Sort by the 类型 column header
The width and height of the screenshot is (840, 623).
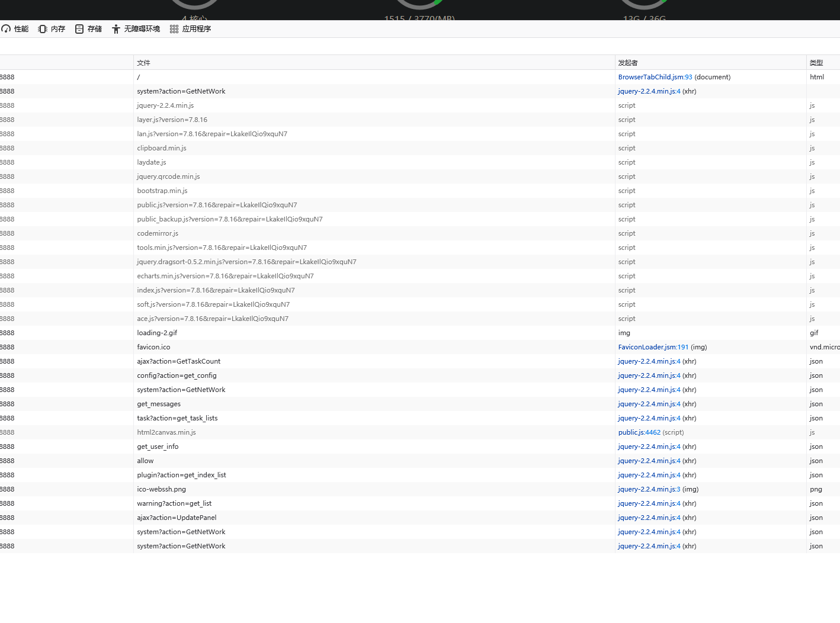pos(816,63)
